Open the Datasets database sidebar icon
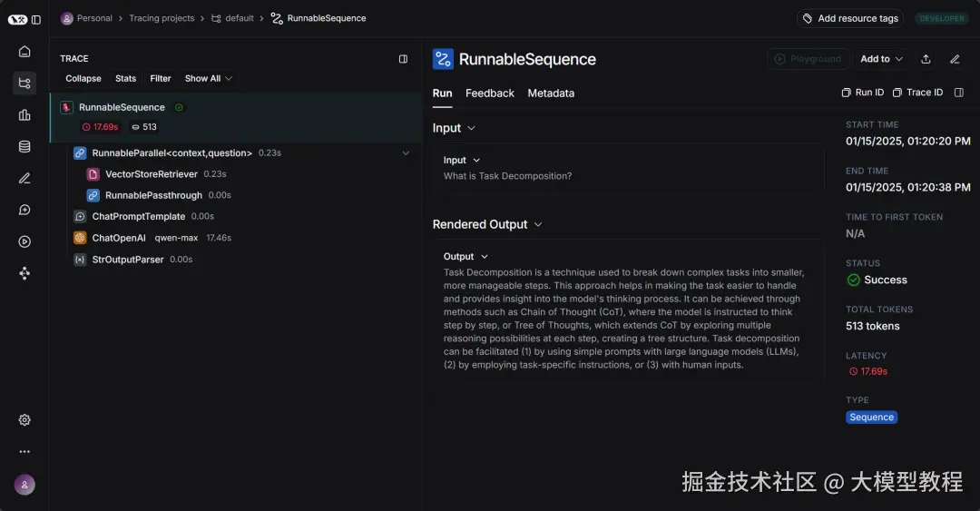This screenshot has height=511, width=980. 24,146
